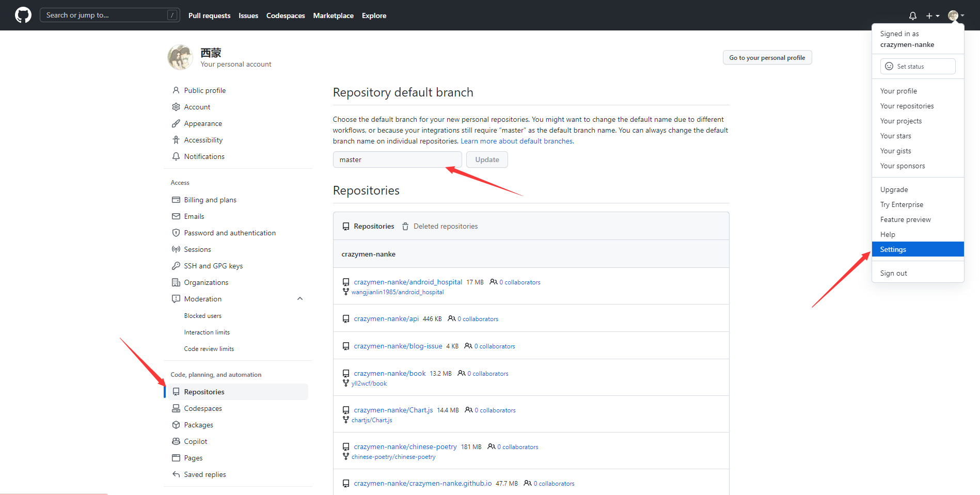Viewport: 980px width, 495px height.
Task: Open 0 collaborators link for book
Action: (x=488, y=374)
